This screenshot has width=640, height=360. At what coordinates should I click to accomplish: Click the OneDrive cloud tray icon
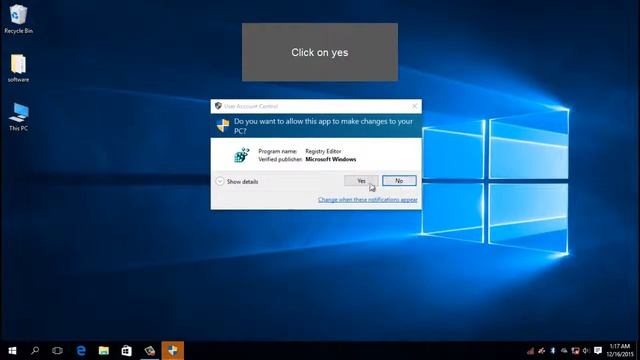click(x=564, y=351)
